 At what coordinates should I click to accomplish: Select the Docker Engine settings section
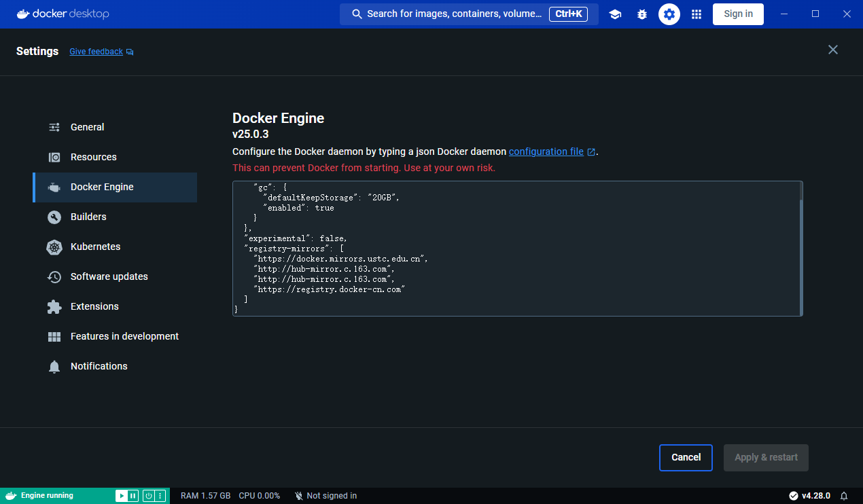115,187
